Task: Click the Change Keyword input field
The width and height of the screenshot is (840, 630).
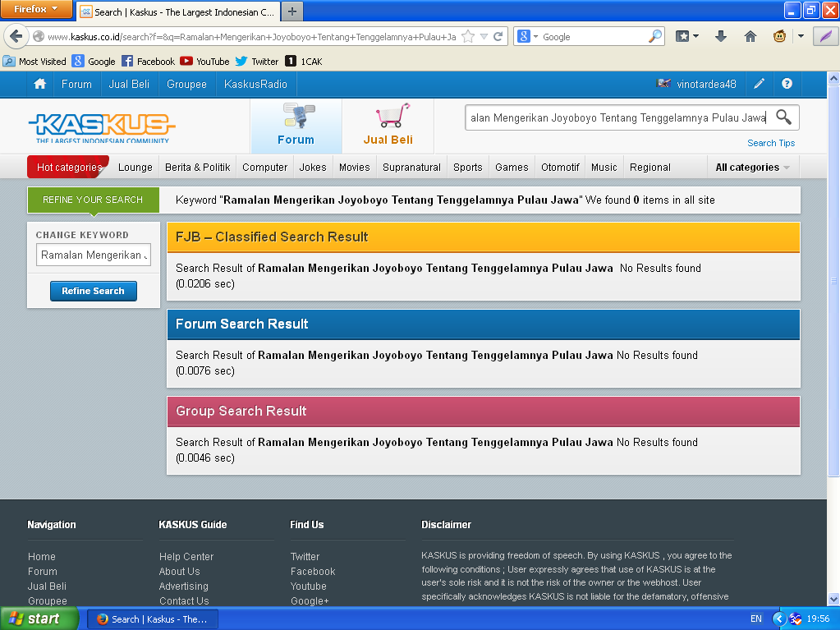Action: point(94,255)
